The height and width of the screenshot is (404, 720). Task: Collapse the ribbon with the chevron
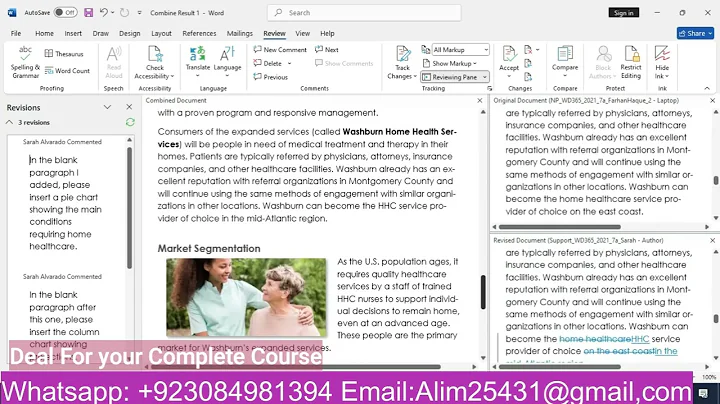(x=707, y=88)
